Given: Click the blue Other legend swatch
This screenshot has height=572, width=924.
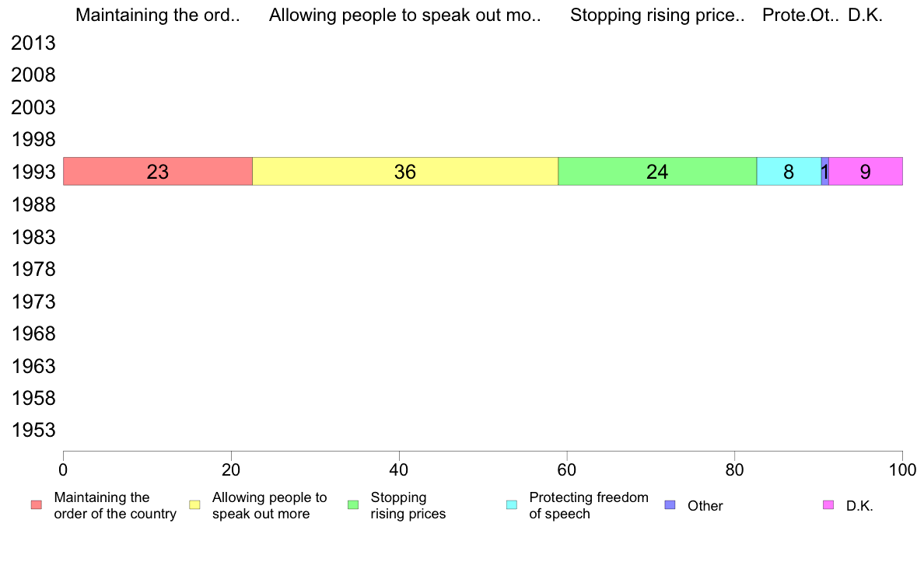Looking at the screenshot, I should pos(670,505).
